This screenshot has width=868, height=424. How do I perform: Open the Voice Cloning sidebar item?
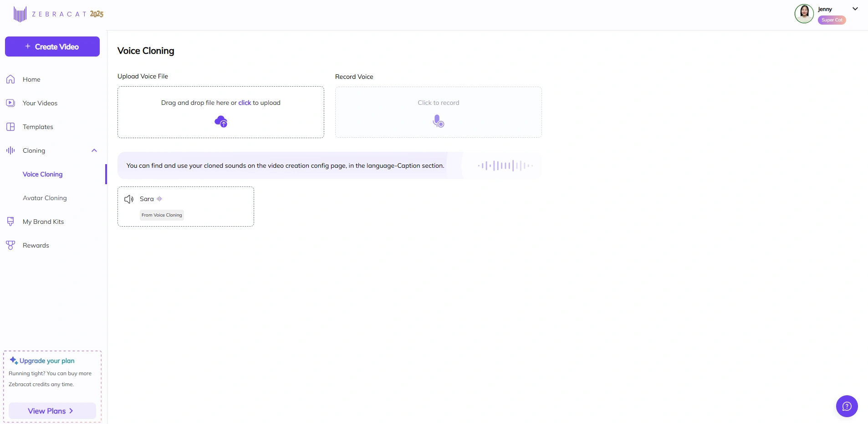(x=43, y=174)
